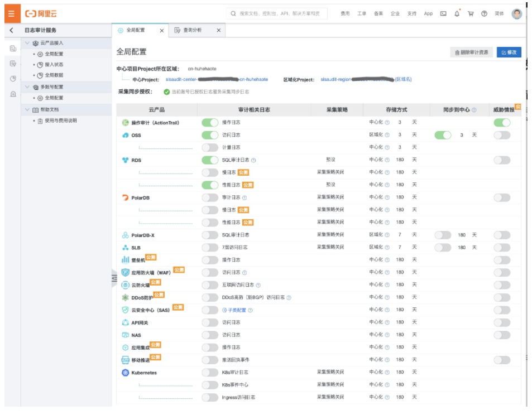Open 使用与费用说明 in the sidebar
532x415 pixels.
coord(61,120)
